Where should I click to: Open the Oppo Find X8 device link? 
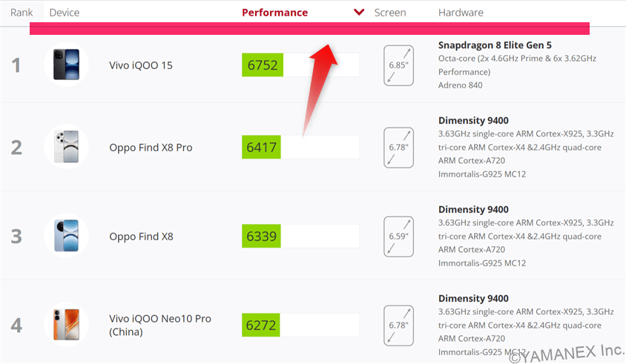(141, 236)
